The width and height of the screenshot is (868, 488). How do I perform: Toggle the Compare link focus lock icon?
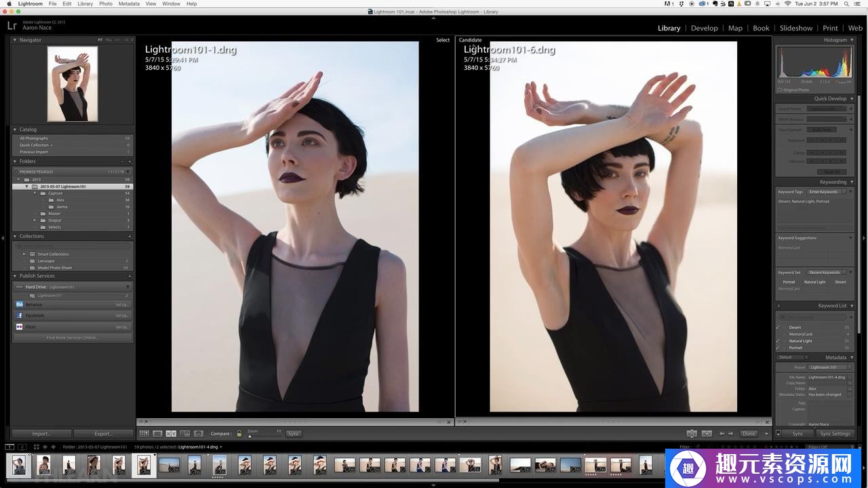239,434
